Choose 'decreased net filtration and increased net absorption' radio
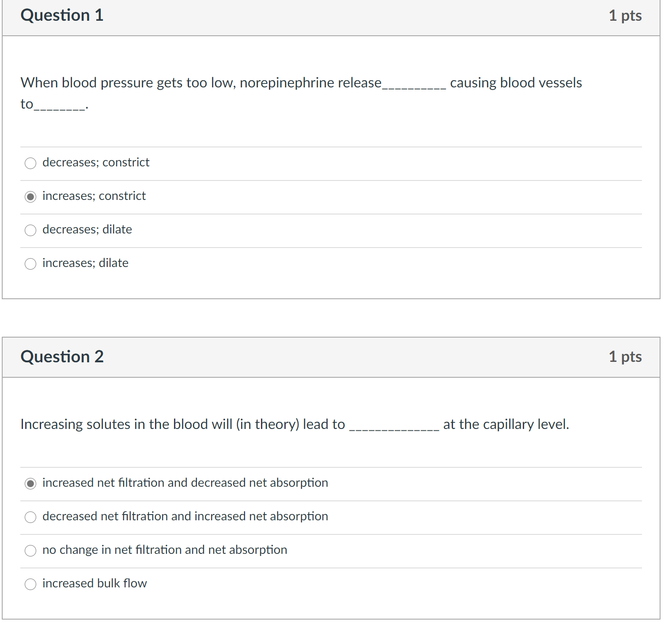672x624 pixels. tap(30, 517)
